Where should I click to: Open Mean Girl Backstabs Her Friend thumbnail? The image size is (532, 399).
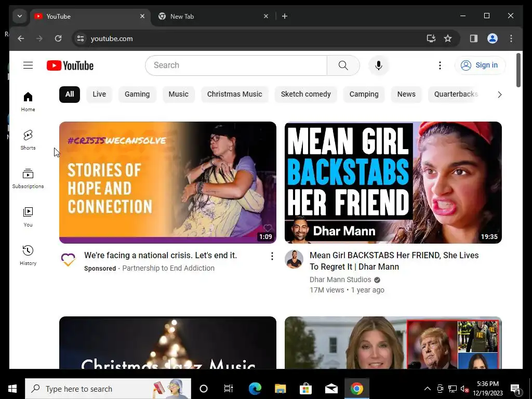point(393,182)
